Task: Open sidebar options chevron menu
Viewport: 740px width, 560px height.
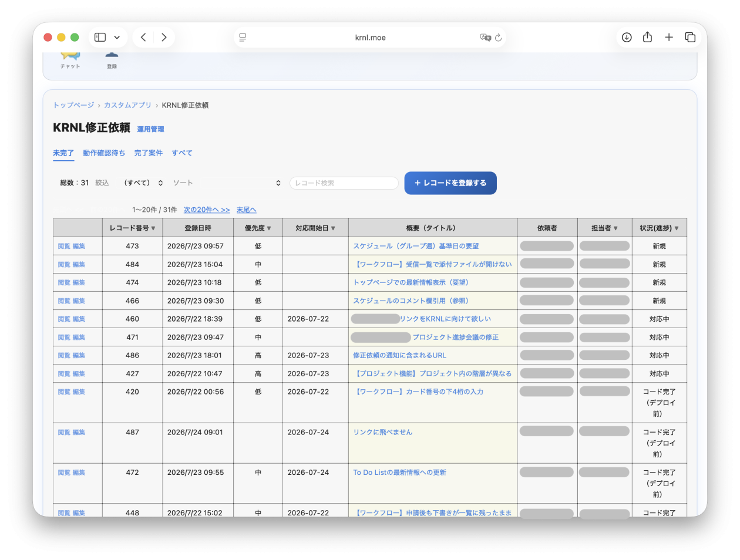Action: [x=117, y=37]
